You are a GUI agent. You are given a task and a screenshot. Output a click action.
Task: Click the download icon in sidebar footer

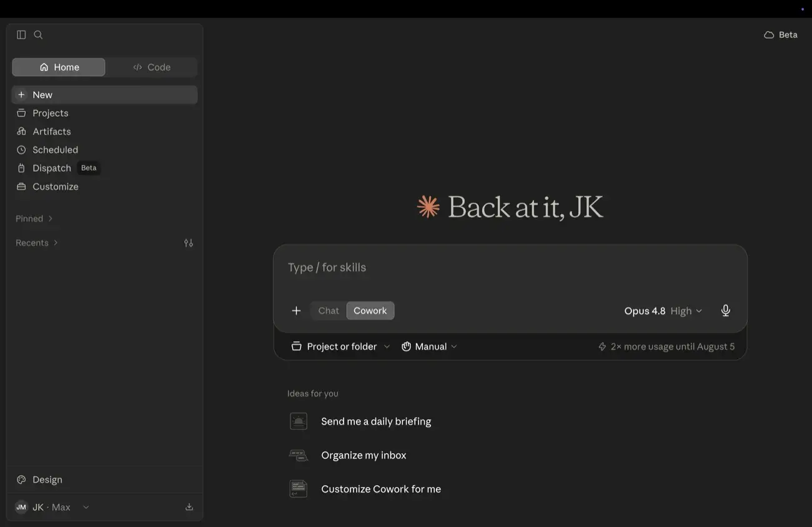189,507
